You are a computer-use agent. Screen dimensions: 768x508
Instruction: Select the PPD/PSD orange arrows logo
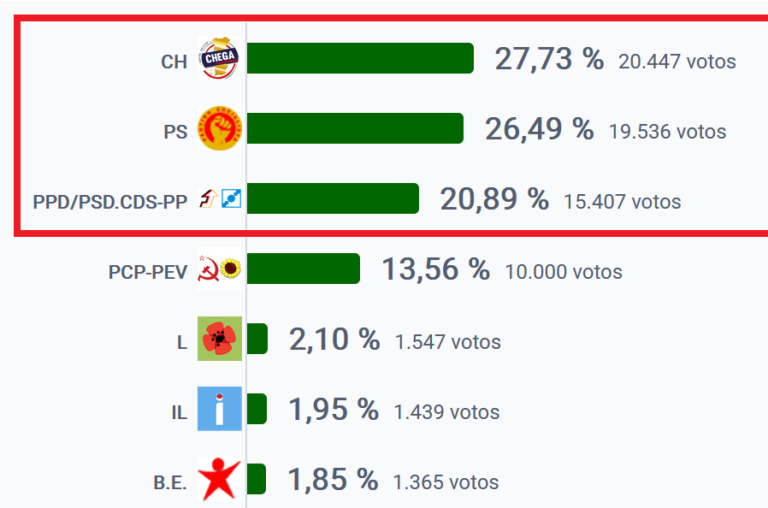point(207,200)
